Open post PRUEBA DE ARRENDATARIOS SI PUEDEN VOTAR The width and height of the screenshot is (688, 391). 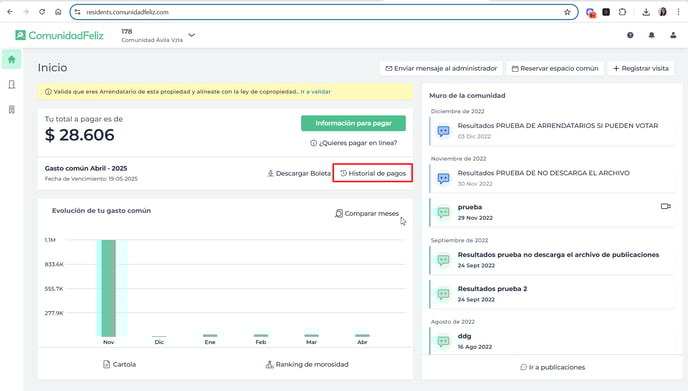coord(552,131)
